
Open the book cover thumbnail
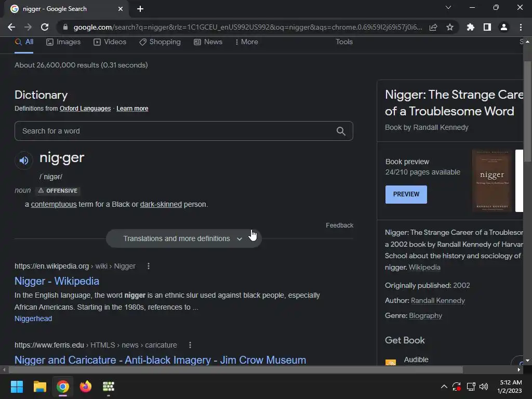[491, 181]
